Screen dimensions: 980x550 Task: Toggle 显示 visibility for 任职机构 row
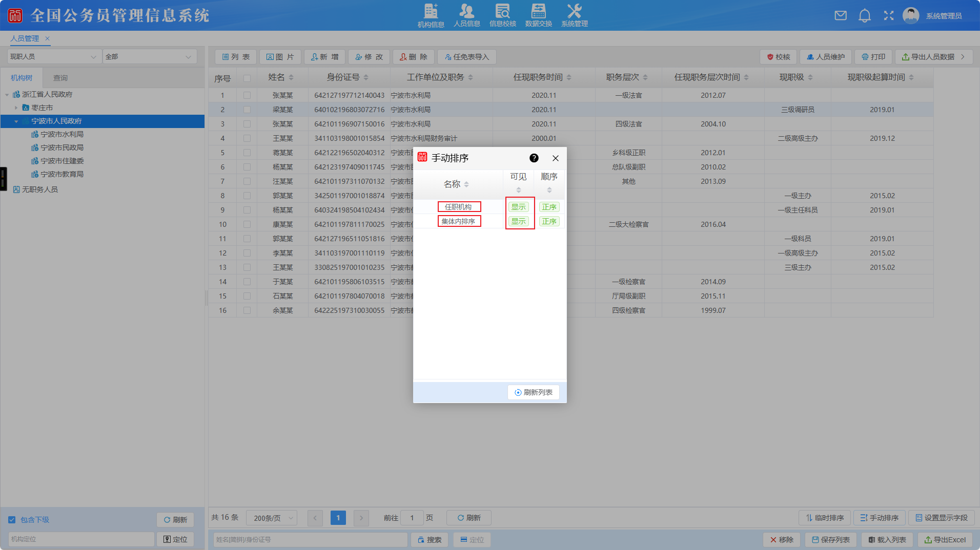tap(518, 207)
